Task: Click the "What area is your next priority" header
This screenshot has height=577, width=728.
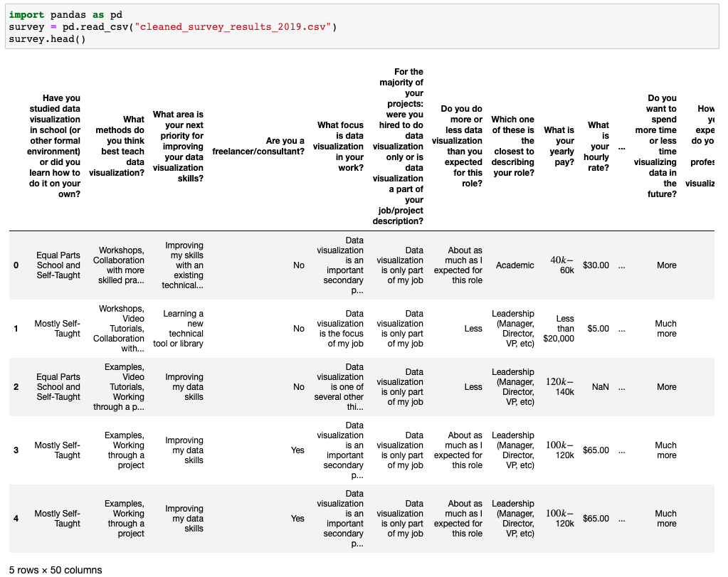Action: click(x=178, y=147)
